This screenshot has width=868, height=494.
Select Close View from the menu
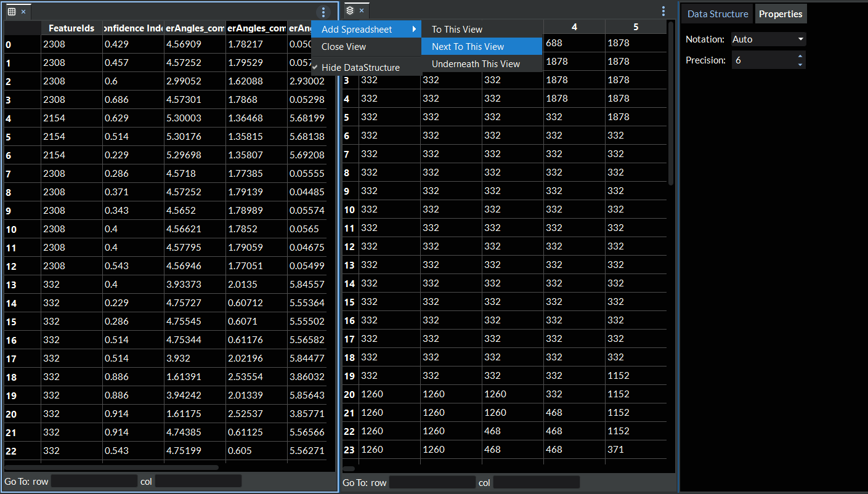coord(344,47)
